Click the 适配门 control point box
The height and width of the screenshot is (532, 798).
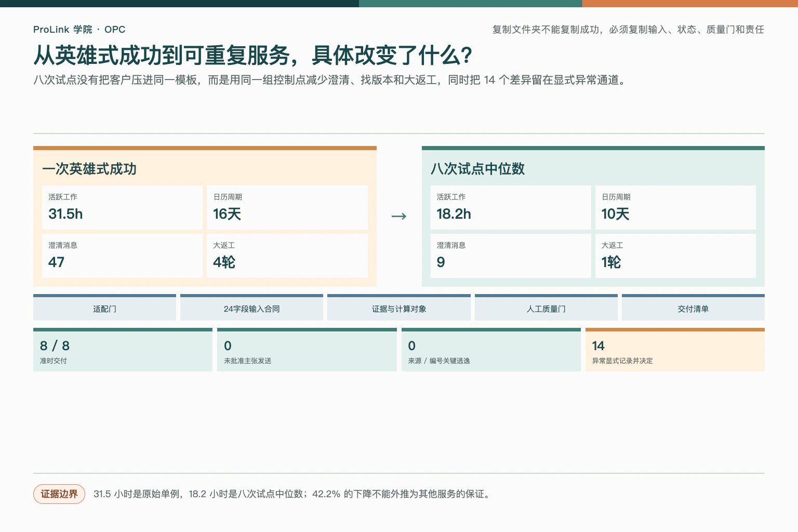(104, 308)
